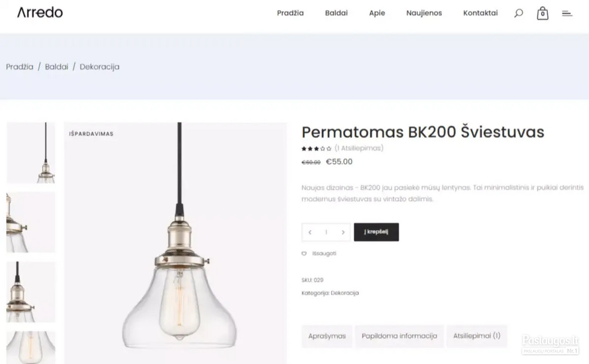
Task: Add product with Į krepšelį button
Action: pos(376,232)
